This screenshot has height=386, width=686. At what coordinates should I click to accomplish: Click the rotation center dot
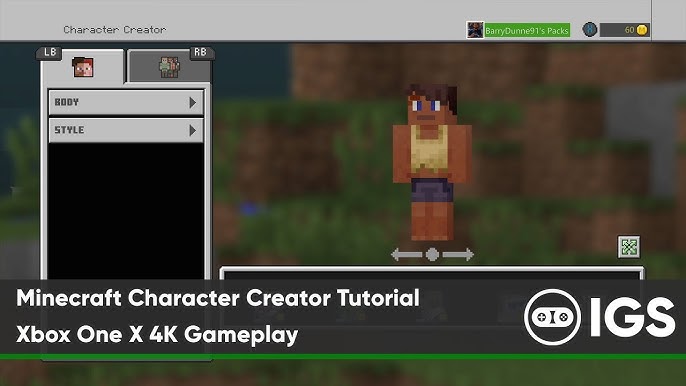click(432, 254)
